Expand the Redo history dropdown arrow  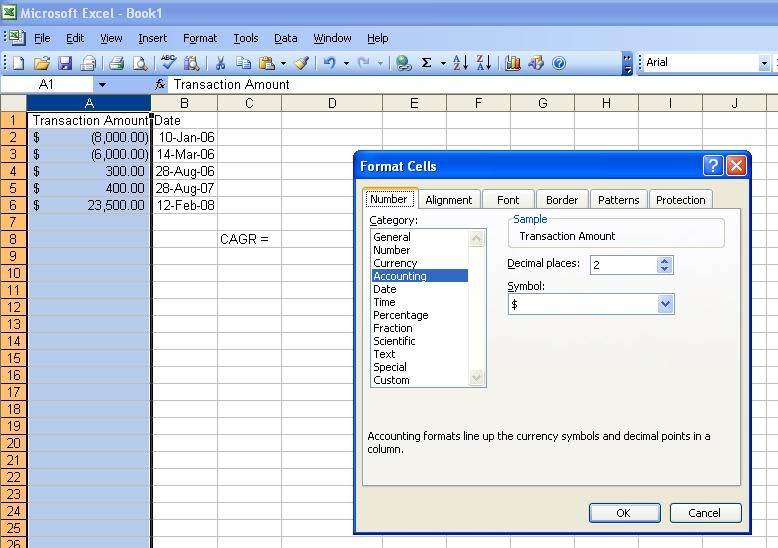point(380,64)
